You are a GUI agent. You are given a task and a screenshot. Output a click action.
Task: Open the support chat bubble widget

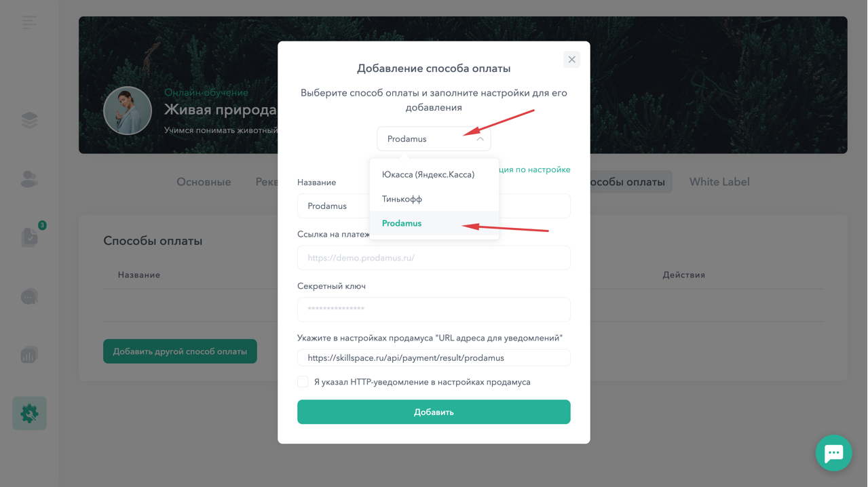(833, 452)
